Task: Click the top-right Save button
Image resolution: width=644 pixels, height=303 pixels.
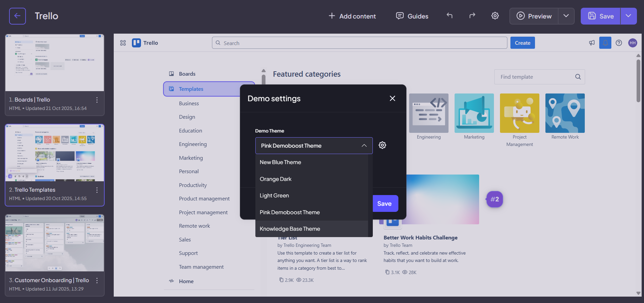Action: tap(601, 16)
